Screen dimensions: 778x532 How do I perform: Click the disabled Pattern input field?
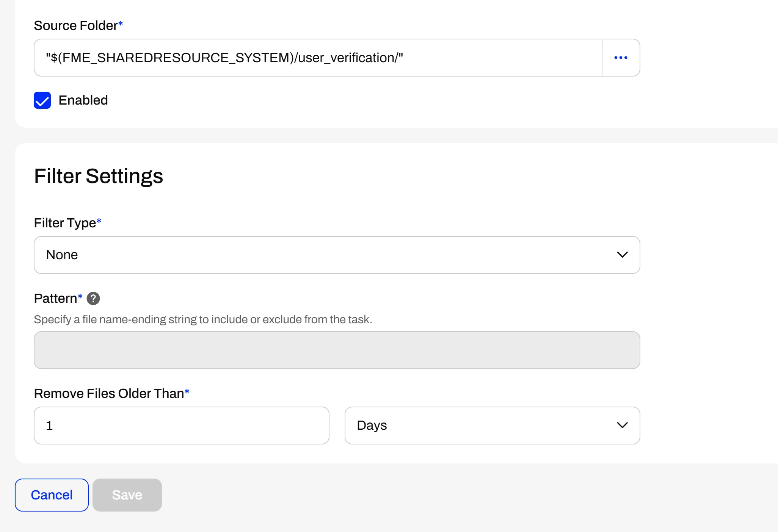337,350
